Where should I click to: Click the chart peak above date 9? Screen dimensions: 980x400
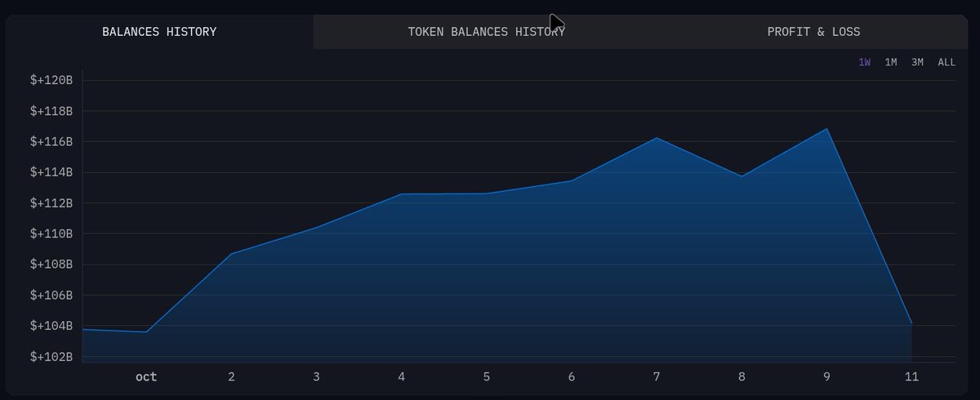[827, 129]
